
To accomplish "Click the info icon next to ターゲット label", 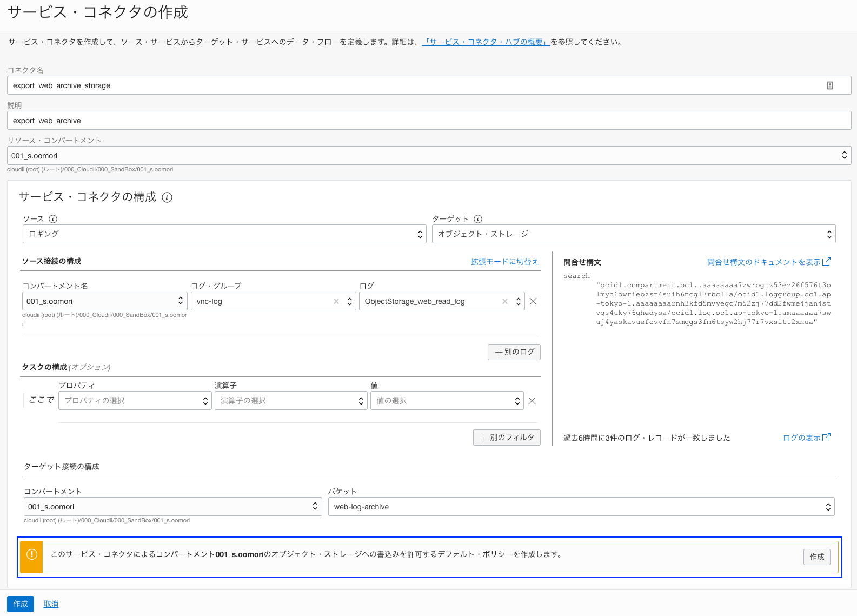I will (478, 219).
